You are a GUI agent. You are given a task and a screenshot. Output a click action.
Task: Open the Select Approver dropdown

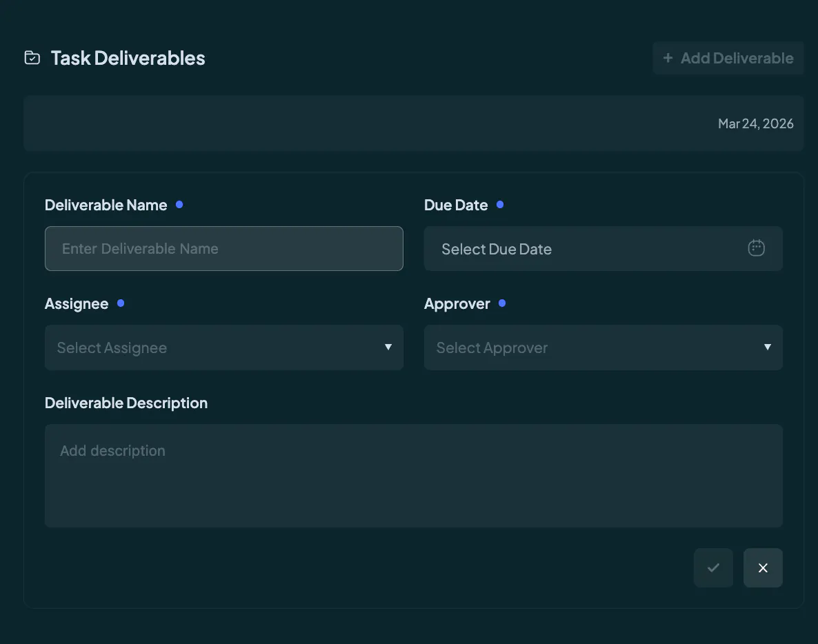[x=603, y=348]
